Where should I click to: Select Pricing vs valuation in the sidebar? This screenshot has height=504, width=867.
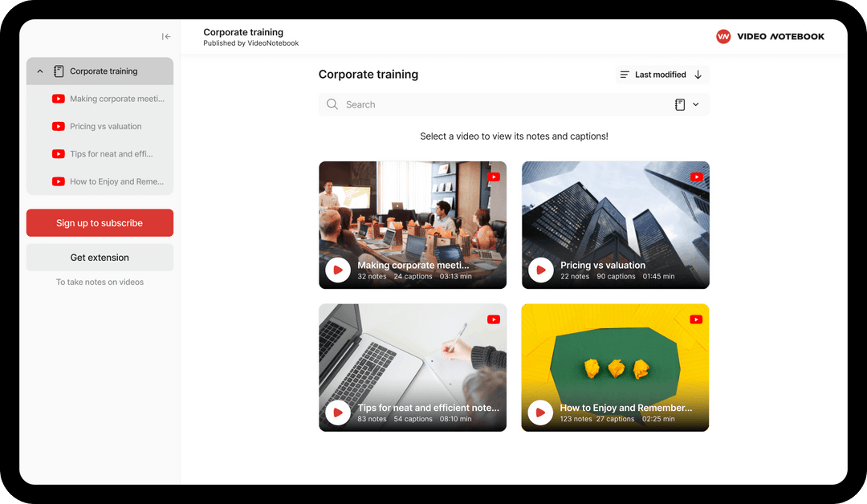pos(104,126)
